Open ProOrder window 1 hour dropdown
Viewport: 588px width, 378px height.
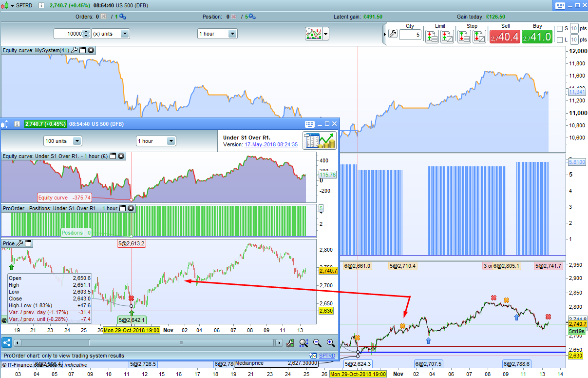click(171, 141)
